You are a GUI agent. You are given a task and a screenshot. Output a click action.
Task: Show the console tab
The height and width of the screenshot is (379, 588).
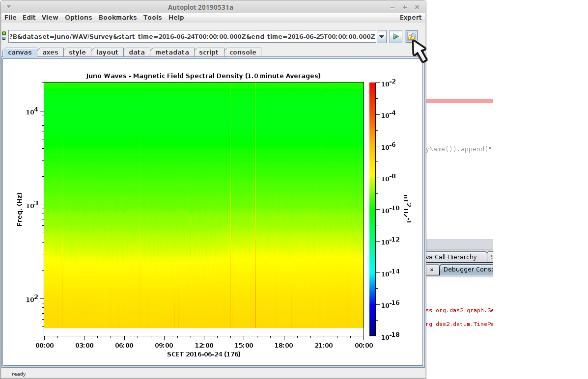pyautogui.click(x=243, y=53)
